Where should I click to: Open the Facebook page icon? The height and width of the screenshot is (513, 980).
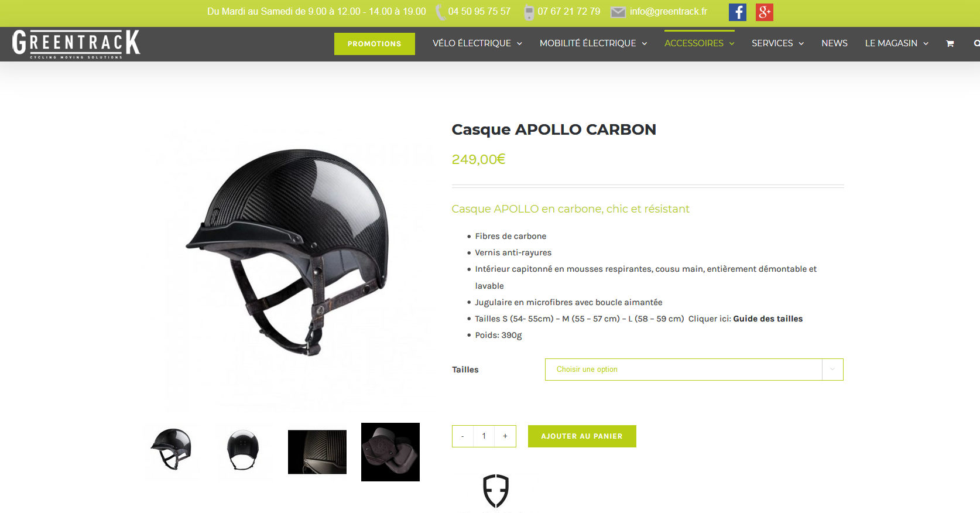pos(737,12)
